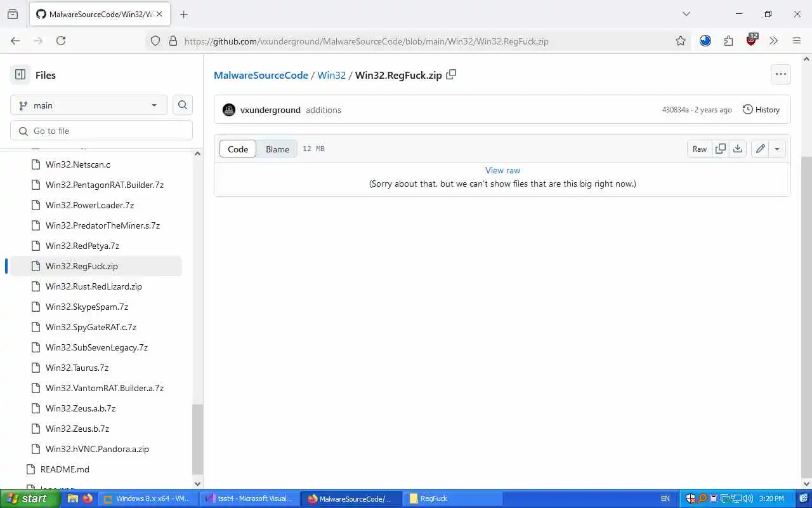Viewport: 812px width, 508px height.
Task: Open commit 430834a link
Action: [675, 110]
